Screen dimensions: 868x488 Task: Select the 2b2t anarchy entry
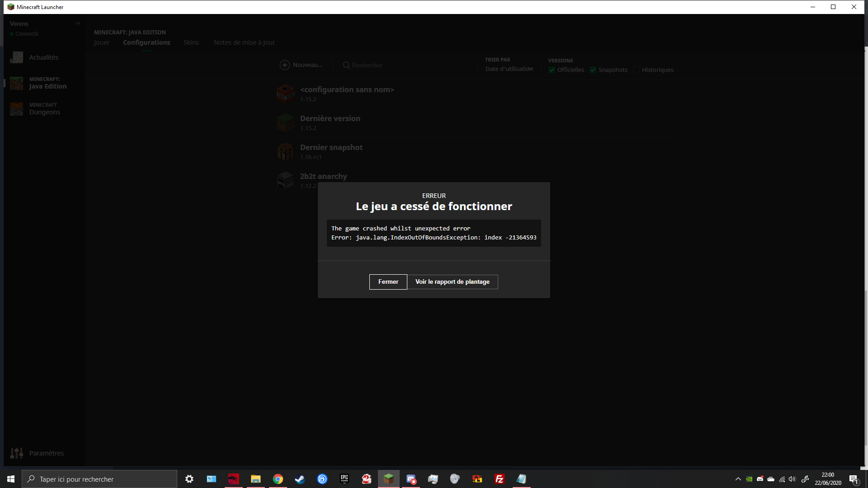tap(475, 181)
